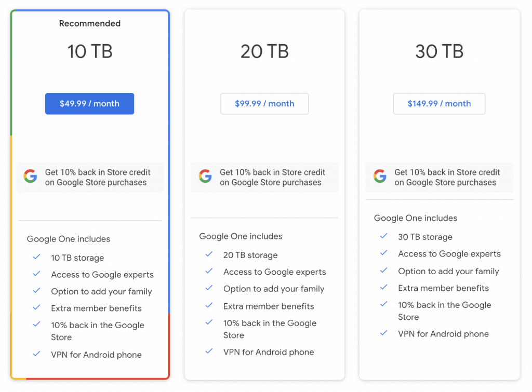This screenshot has width=532, height=392.
Task: Select the $49.99 / month plan button
Action: point(89,103)
